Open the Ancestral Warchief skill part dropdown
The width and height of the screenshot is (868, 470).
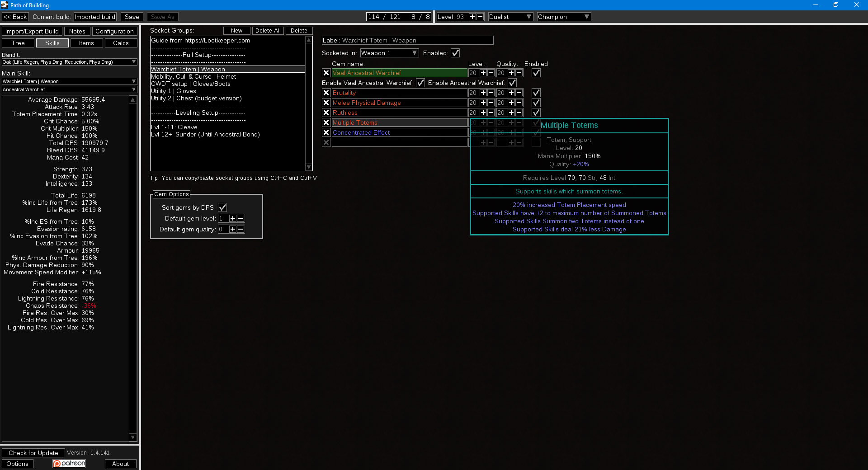click(69, 89)
